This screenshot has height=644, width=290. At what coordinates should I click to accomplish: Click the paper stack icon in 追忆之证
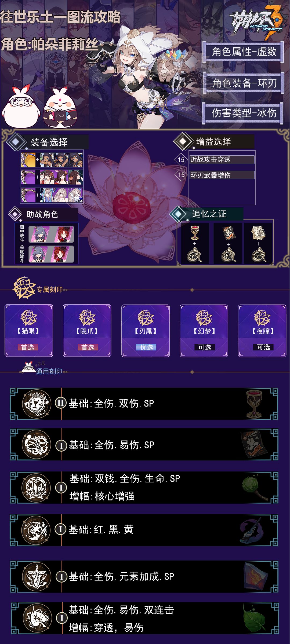point(258,233)
